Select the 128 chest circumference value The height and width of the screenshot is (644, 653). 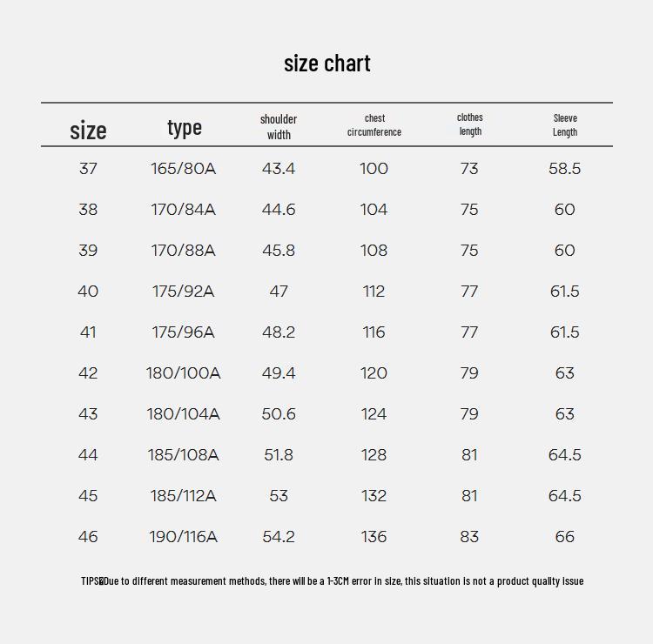(x=374, y=455)
